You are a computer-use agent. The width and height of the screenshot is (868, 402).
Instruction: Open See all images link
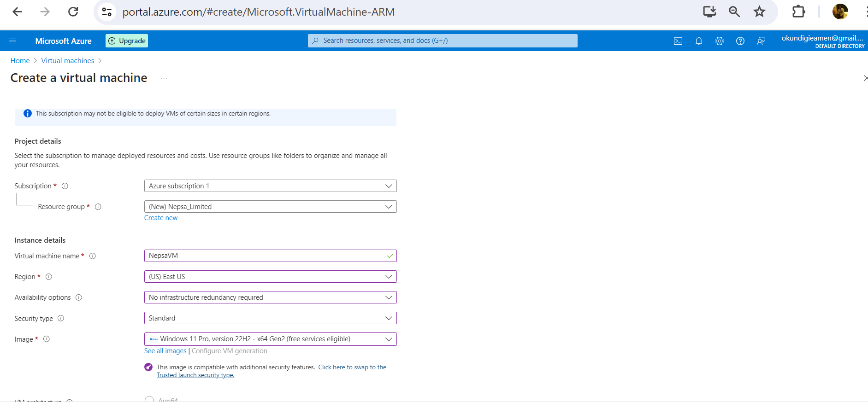(x=165, y=351)
